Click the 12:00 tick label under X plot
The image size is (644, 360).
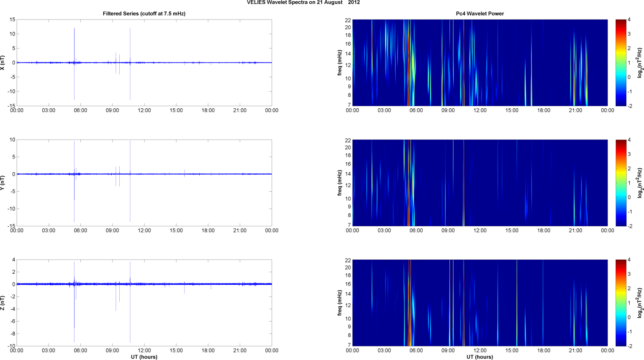[144, 110]
